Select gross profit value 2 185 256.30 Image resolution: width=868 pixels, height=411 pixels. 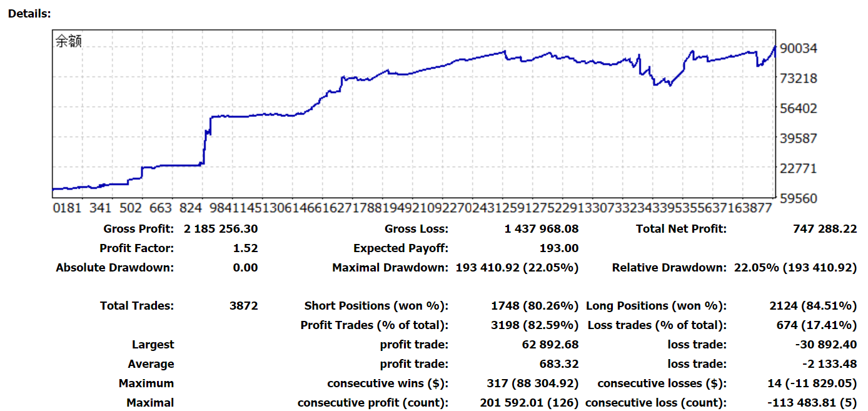[221, 229]
